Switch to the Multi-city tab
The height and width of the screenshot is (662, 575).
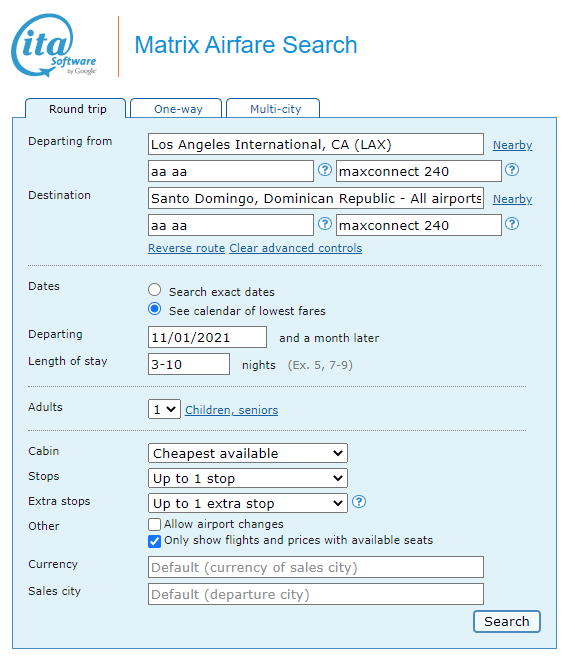[273, 109]
